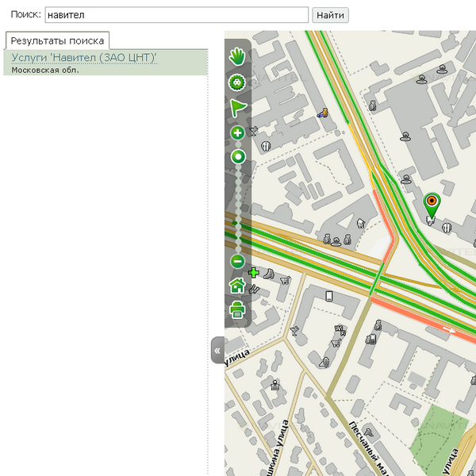Collapse the search results side panel
The height and width of the screenshot is (476, 476).
(217, 350)
